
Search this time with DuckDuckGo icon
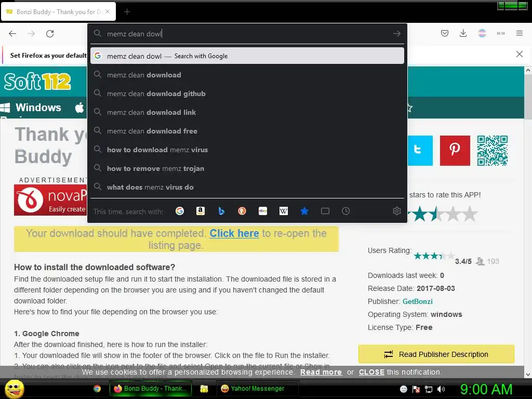tap(242, 211)
